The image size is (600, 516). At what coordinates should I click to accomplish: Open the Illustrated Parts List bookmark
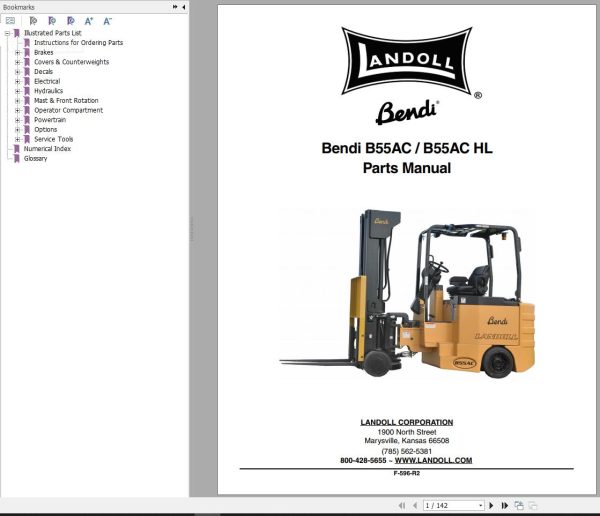click(x=52, y=33)
